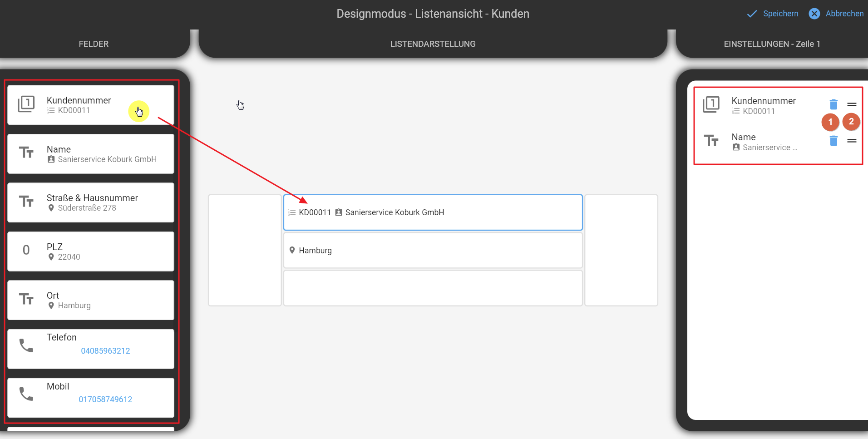Viewport: 868px width, 439px height.
Task: Click the empty left column cell of layout
Action: point(245,250)
